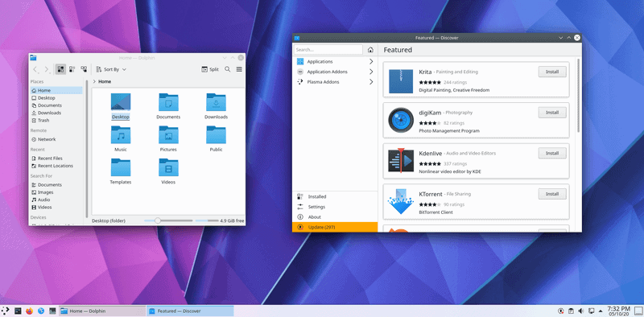
Task: Click the Discover home icon
Action: 370,50
